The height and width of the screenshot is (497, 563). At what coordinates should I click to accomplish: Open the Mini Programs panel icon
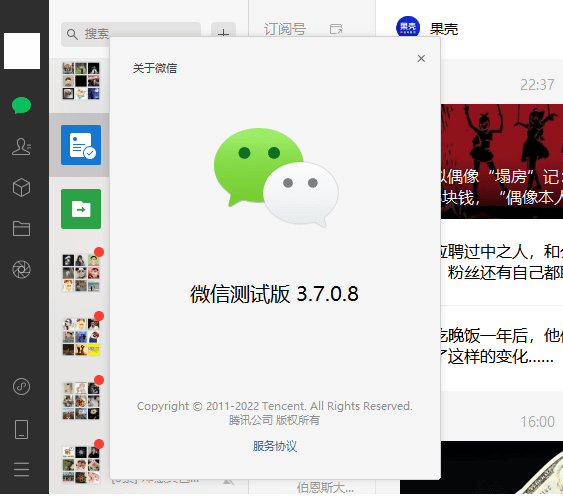click(21, 387)
